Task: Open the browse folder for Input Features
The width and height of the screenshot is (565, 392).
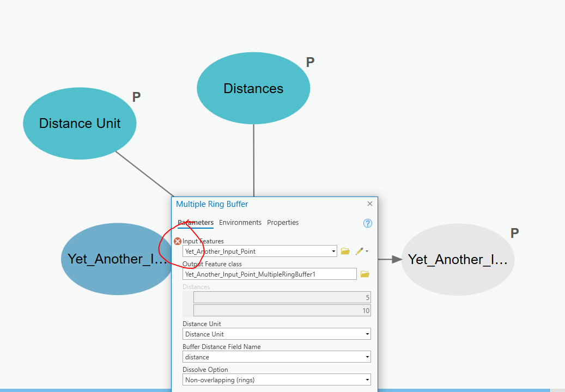Action: 345,251
